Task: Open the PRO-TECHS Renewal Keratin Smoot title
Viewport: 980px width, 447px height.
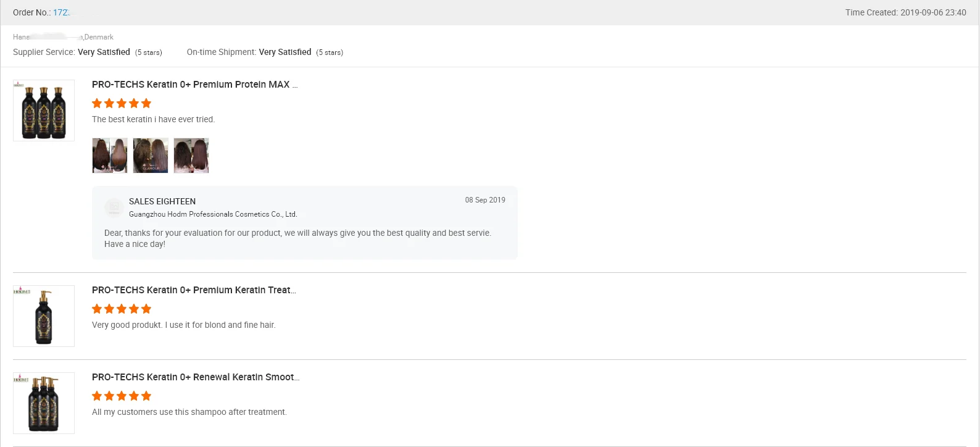Action: tap(196, 377)
